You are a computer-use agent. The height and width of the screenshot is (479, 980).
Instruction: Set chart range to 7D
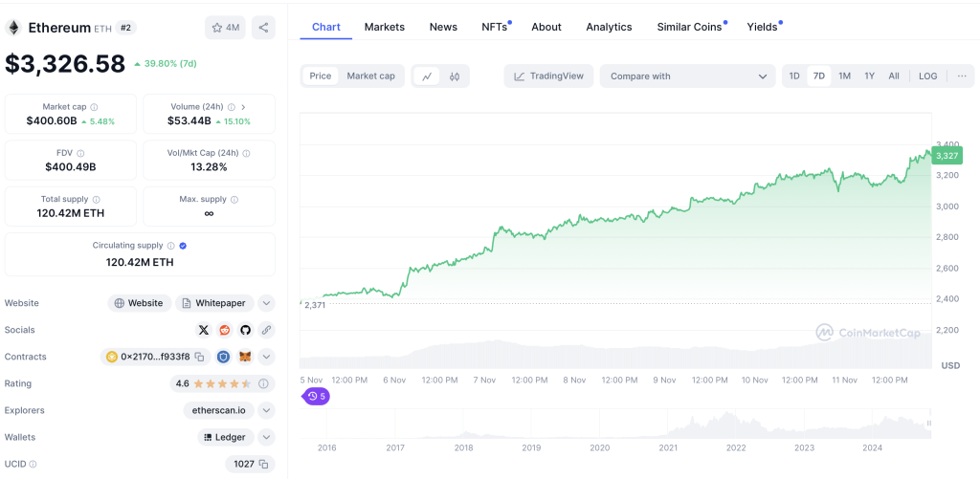[819, 76]
